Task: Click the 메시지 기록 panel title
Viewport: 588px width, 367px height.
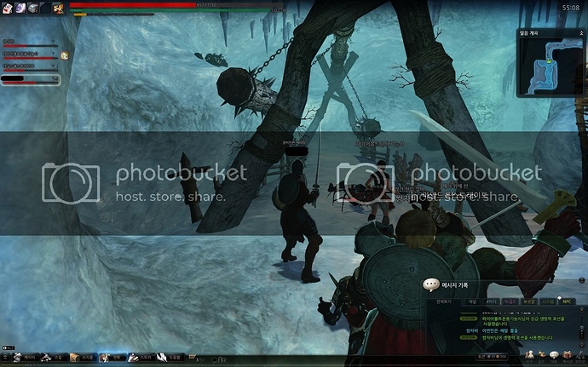Action: (x=455, y=285)
